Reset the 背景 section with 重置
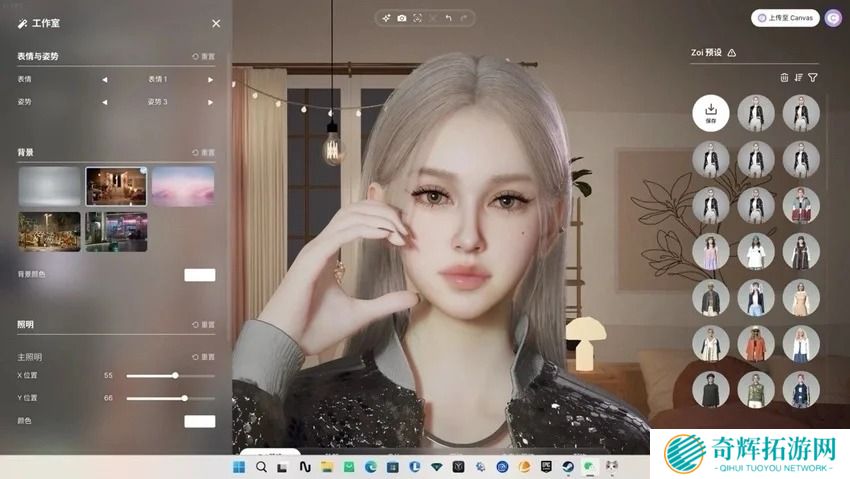850x479 pixels. click(x=203, y=152)
